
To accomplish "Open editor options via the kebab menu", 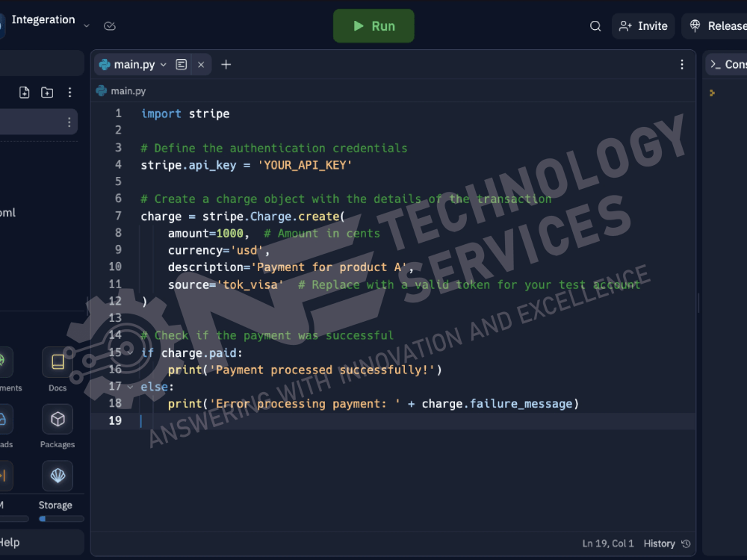I will pyautogui.click(x=682, y=64).
